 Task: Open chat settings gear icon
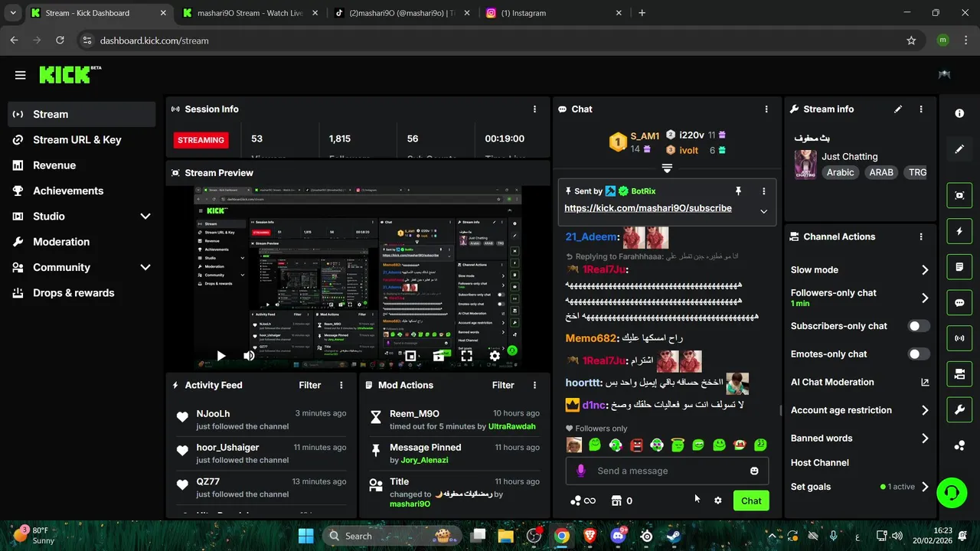[717, 500]
